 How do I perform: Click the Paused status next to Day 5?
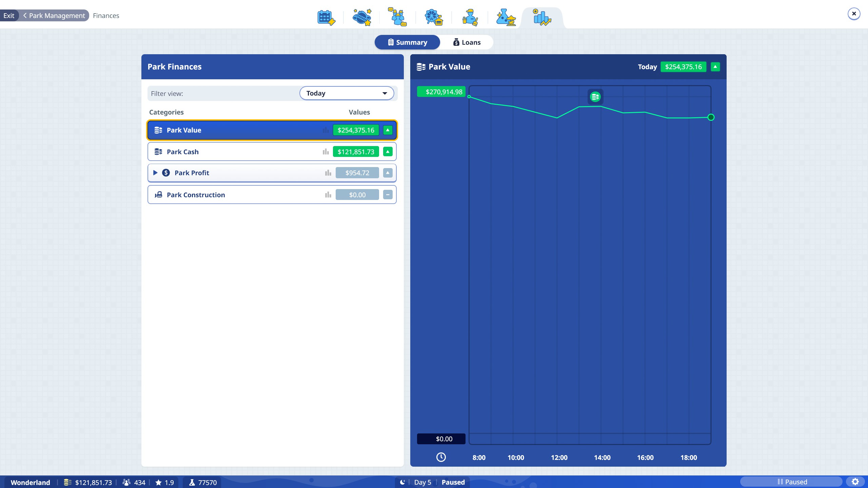(453, 482)
